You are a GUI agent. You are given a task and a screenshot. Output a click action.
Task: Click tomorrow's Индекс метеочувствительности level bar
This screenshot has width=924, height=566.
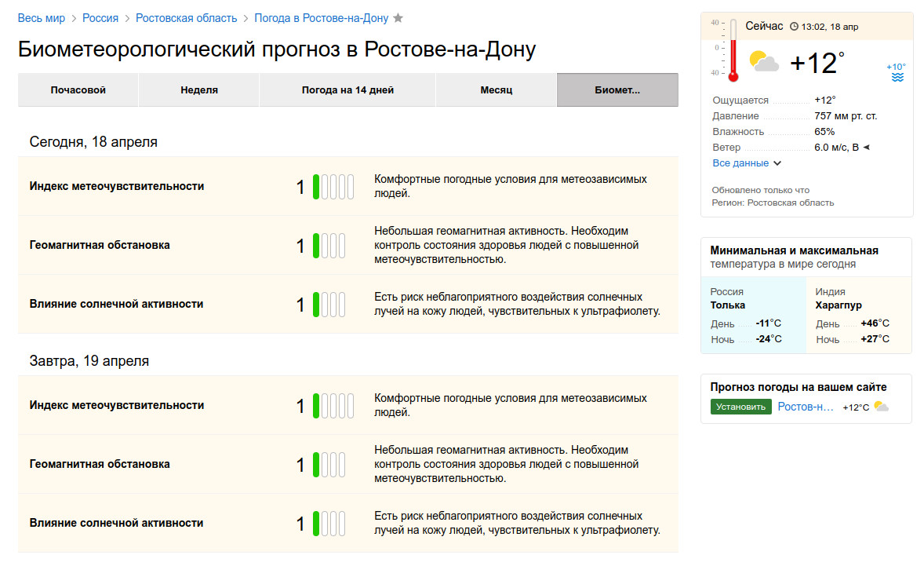(x=333, y=406)
